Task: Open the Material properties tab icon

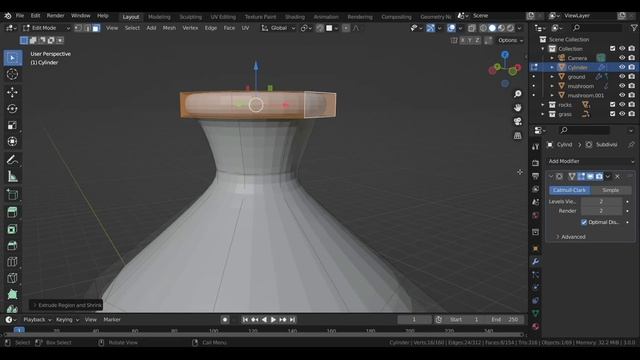Action: point(536,327)
